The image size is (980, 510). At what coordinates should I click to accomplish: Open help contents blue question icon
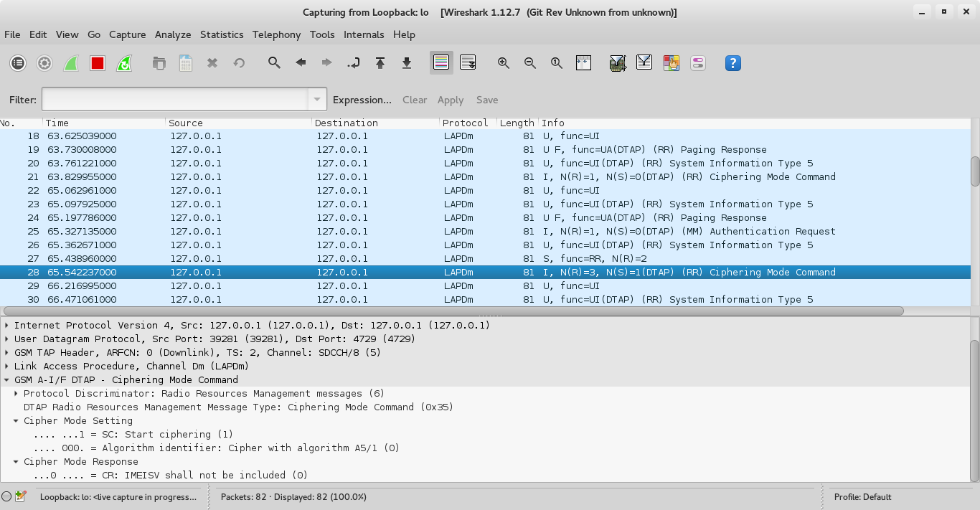pyautogui.click(x=732, y=63)
